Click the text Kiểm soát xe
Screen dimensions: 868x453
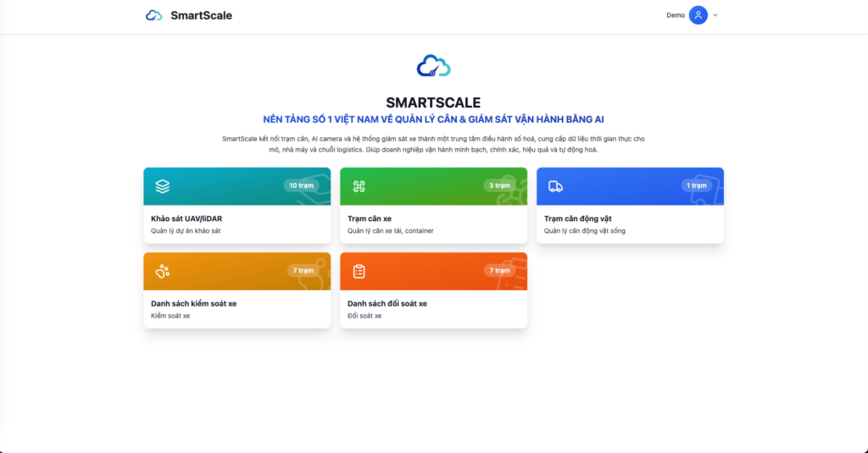coord(170,316)
